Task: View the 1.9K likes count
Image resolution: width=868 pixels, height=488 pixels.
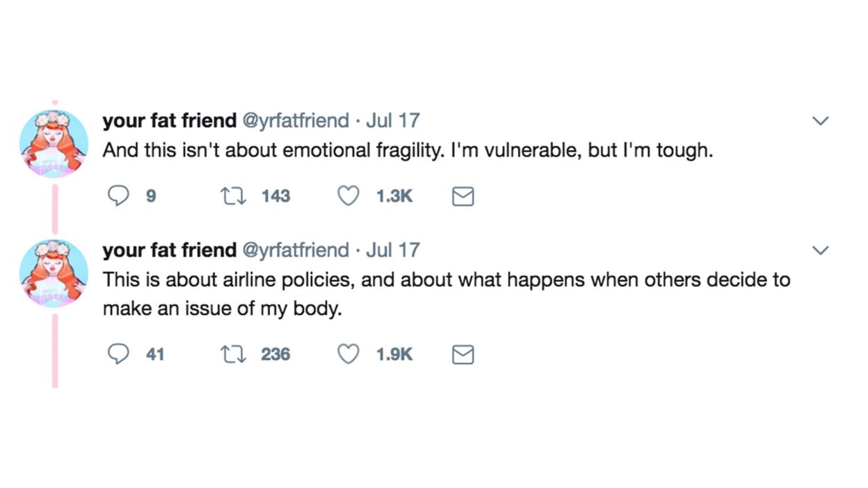Action: 394,355
